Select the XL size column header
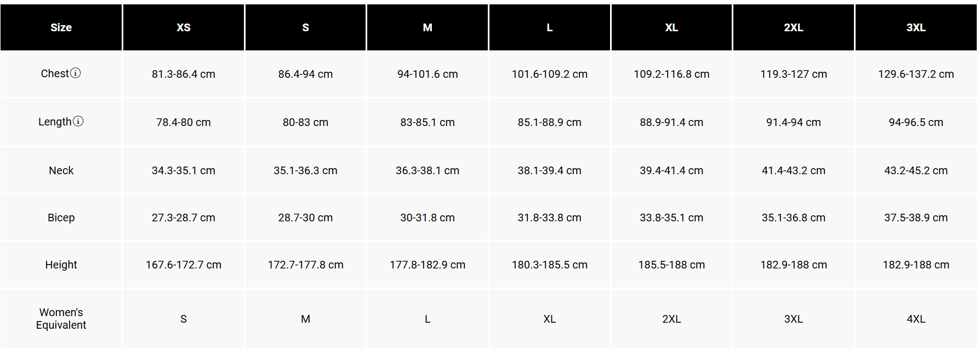The width and height of the screenshot is (980, 349). coord(671,27)
